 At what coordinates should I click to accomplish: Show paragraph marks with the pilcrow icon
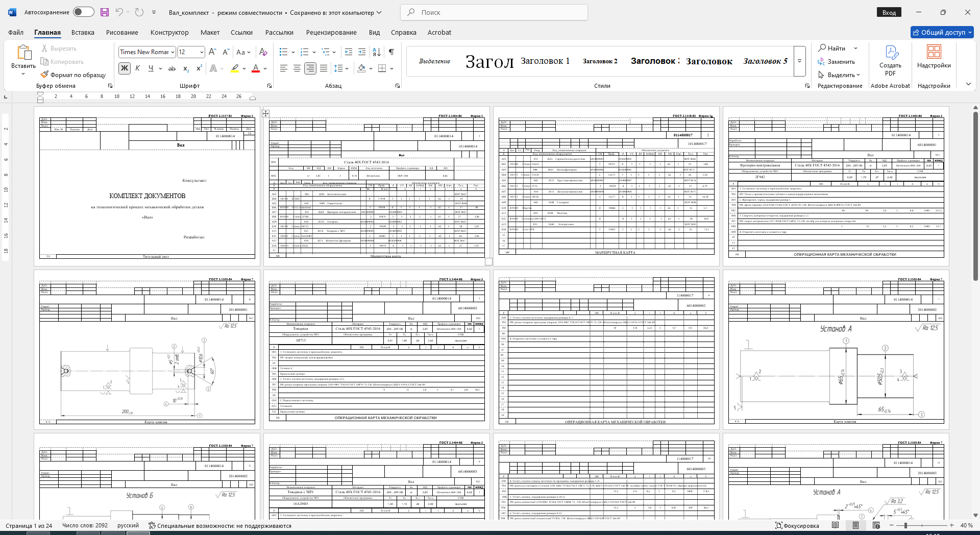pyautogui.click(x=391, y=52)
